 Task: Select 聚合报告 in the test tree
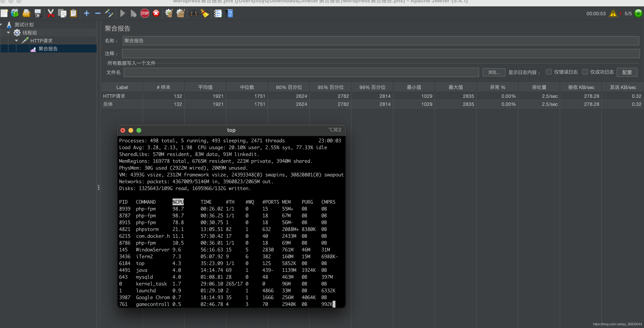coord(48,49)
